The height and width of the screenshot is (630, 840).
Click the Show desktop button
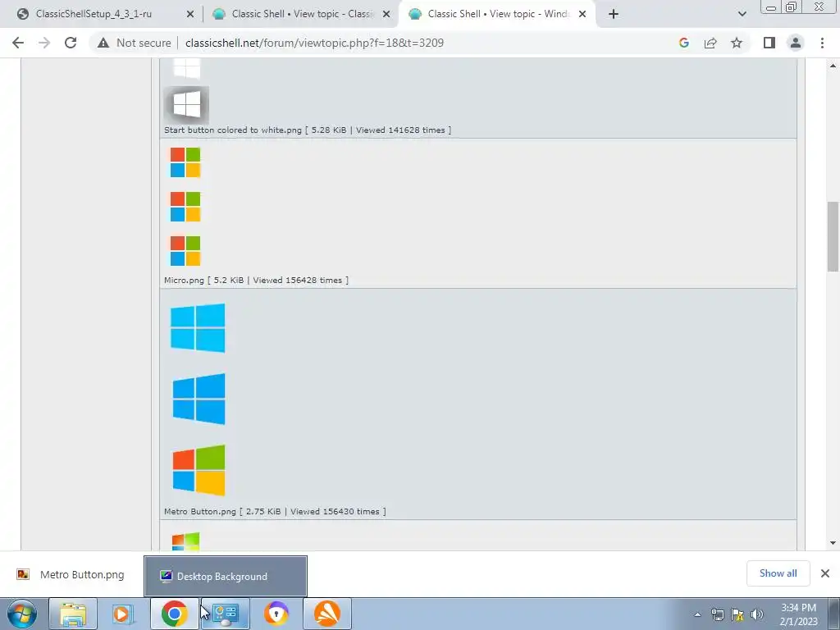pos(833,614)
